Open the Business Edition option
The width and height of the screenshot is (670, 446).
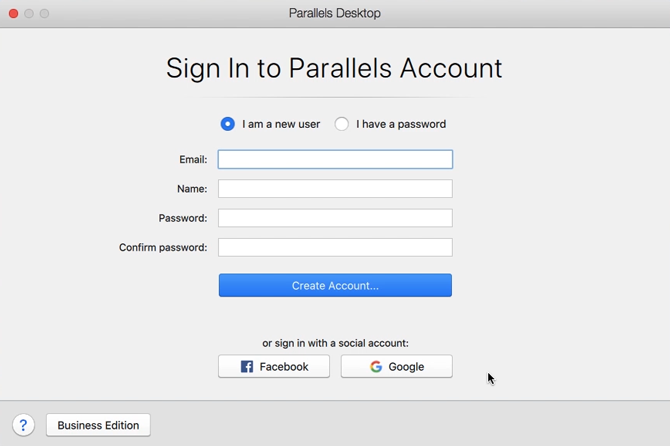[98, 425]
